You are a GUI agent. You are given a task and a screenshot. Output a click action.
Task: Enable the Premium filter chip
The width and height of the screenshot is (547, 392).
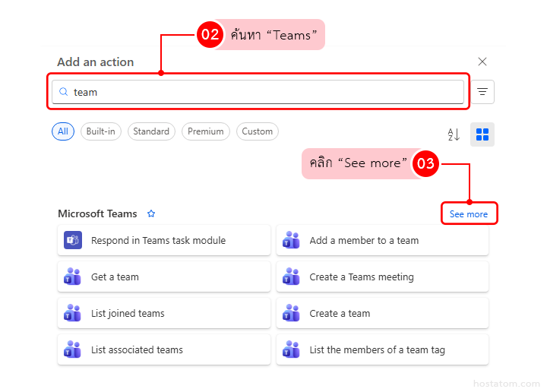tap(205, 131)
